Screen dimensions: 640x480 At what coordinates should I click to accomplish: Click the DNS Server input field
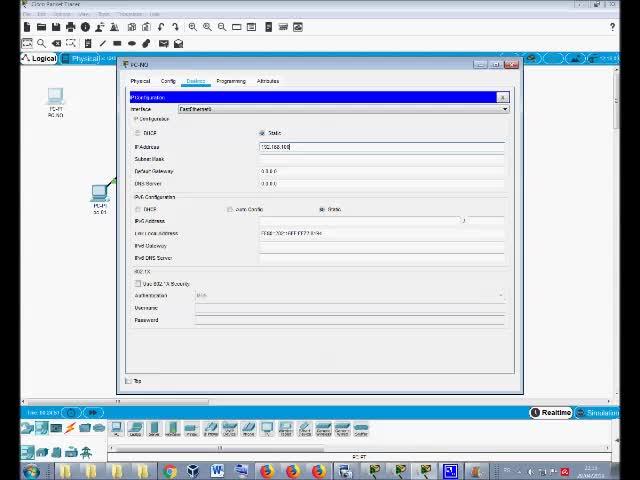[382, 184]
